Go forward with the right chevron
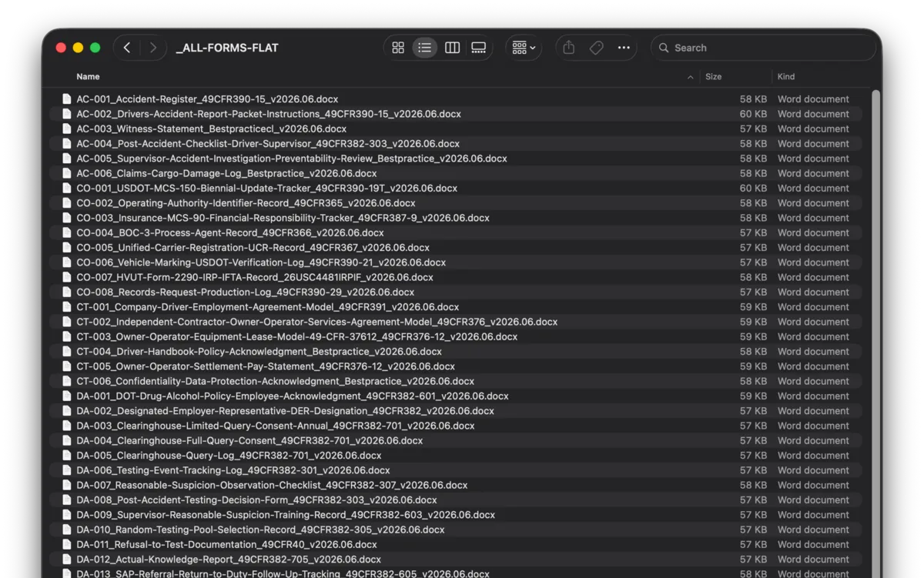Viewport: 924px width, 578px height. (153, 48)
